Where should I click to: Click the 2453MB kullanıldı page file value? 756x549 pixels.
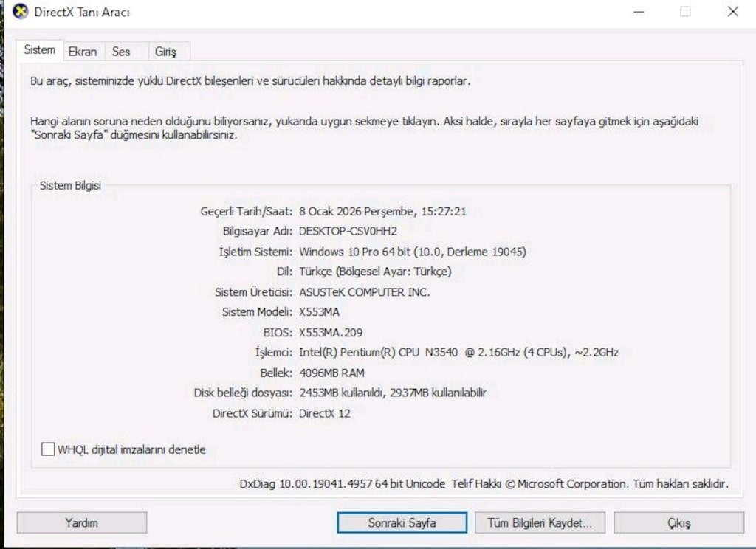point(393,393)
